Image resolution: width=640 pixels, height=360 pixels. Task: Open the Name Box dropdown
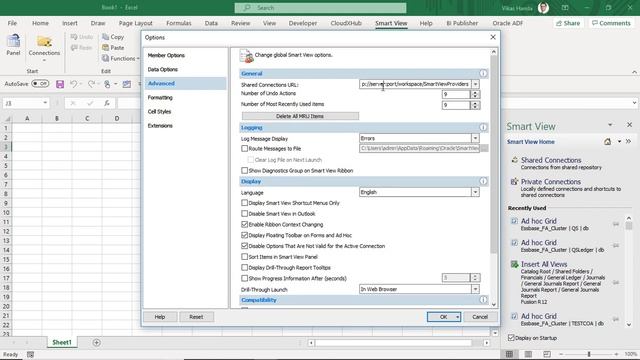45,103
